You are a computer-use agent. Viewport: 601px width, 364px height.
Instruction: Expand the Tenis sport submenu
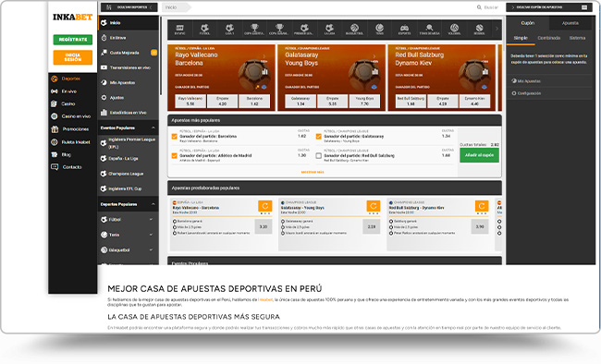[151, 235]
